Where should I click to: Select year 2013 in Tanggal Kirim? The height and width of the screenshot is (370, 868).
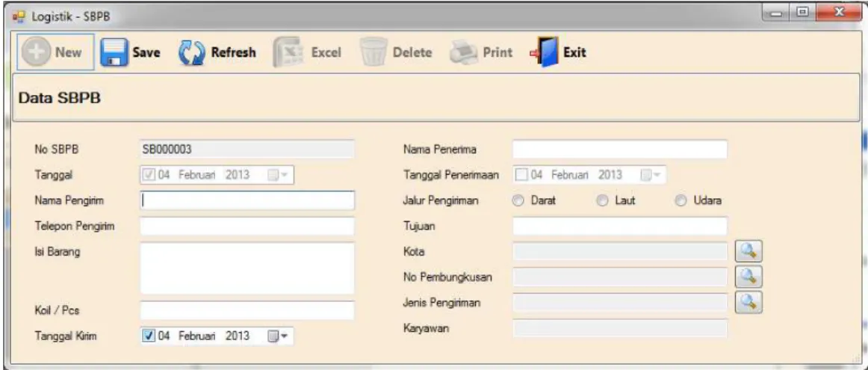(237, 336)
